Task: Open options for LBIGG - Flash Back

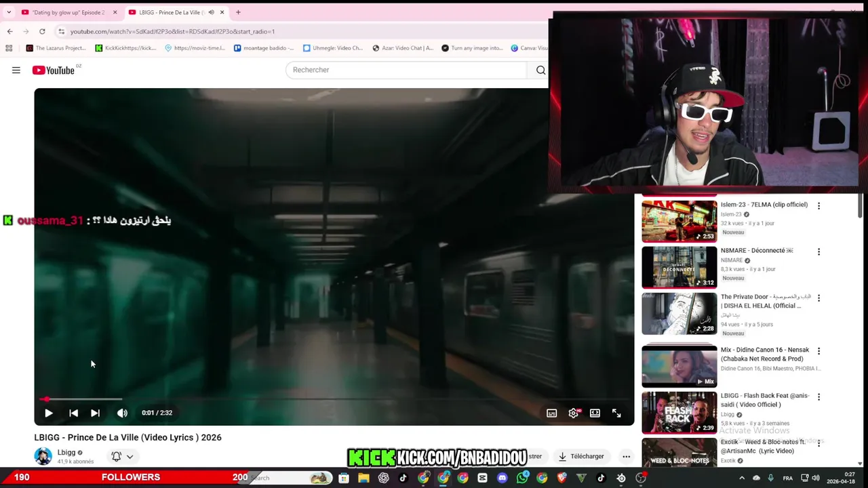Action: coord(818,397)
